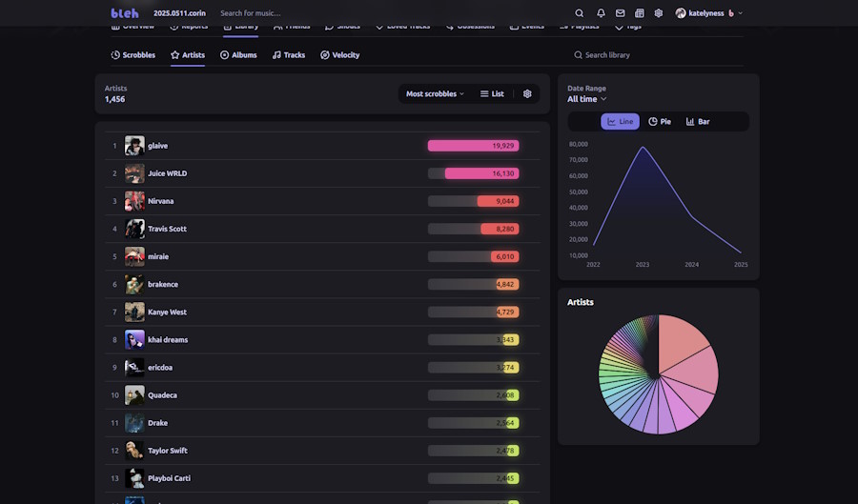Click the search magnifier icon in header
Screen dimensions: 858x504
point(580,13)
